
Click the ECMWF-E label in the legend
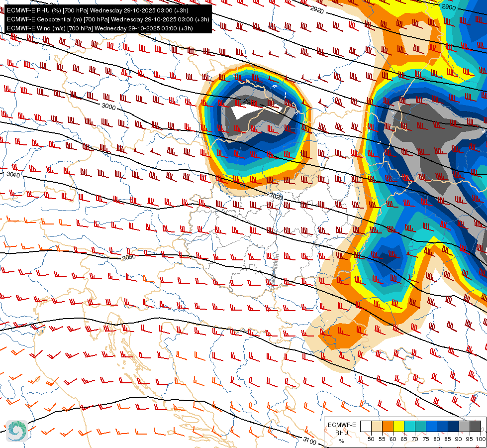pos(342,425)
